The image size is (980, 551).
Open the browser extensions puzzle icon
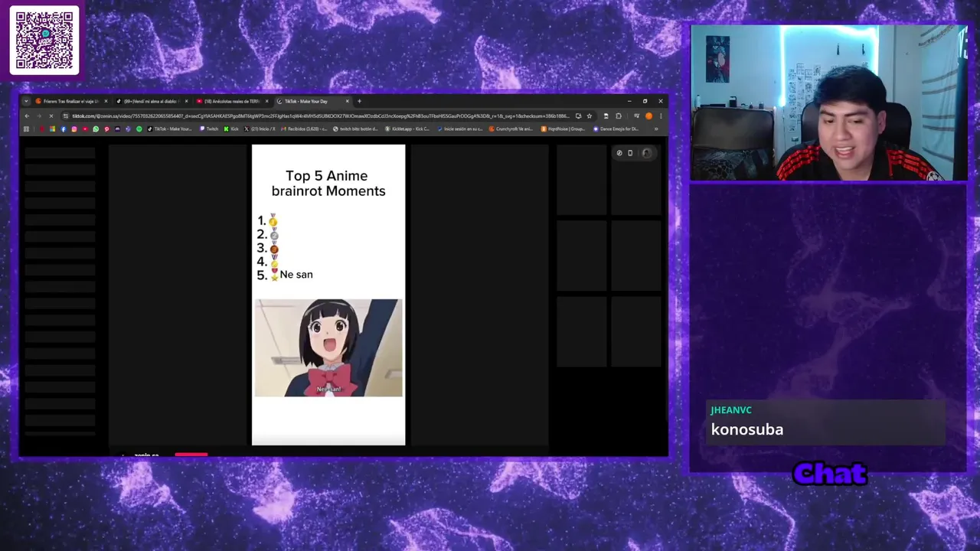point(619,116)
